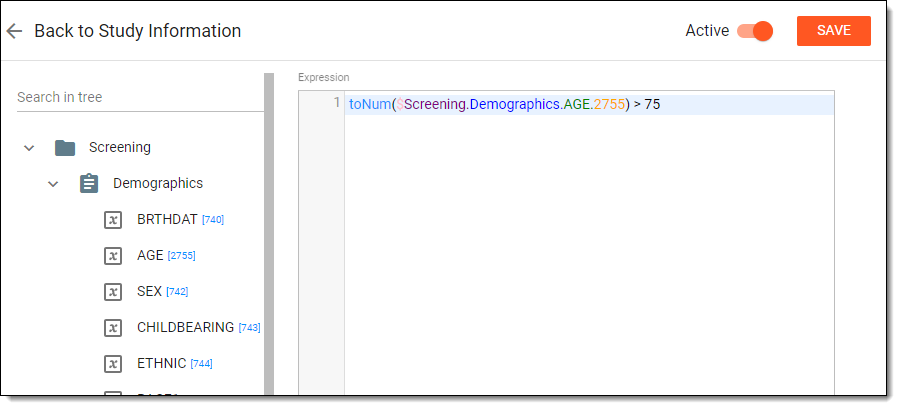This screenshot has width=899, height=408.
Task: Select the AGE variable
Action: pos(150,256)
